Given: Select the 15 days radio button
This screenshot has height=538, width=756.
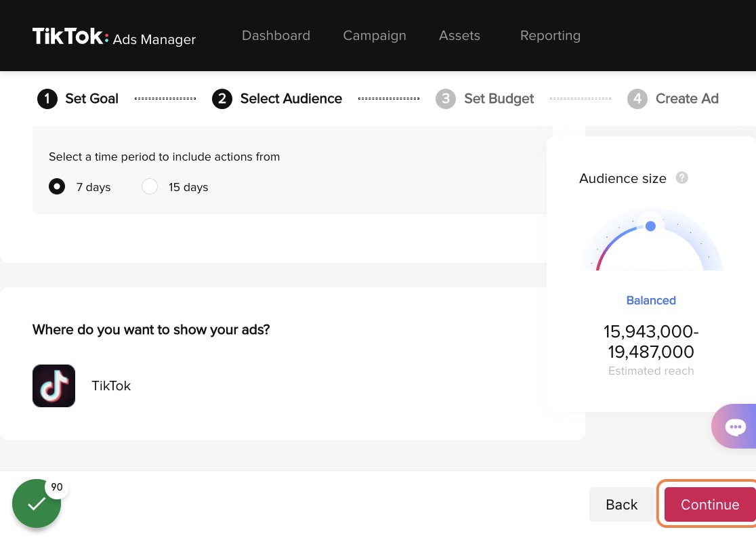Looking at the screenshot, I should (150, 186).
